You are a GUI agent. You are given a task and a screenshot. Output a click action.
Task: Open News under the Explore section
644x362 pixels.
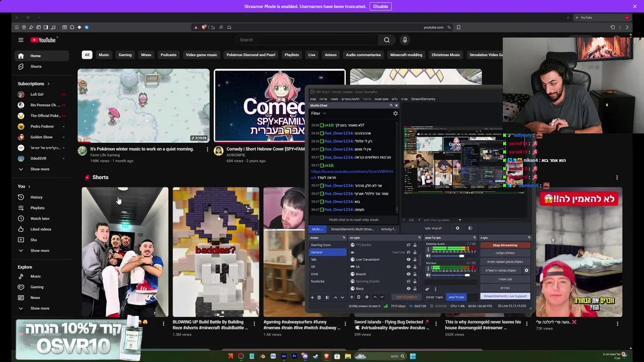(41, 297)
